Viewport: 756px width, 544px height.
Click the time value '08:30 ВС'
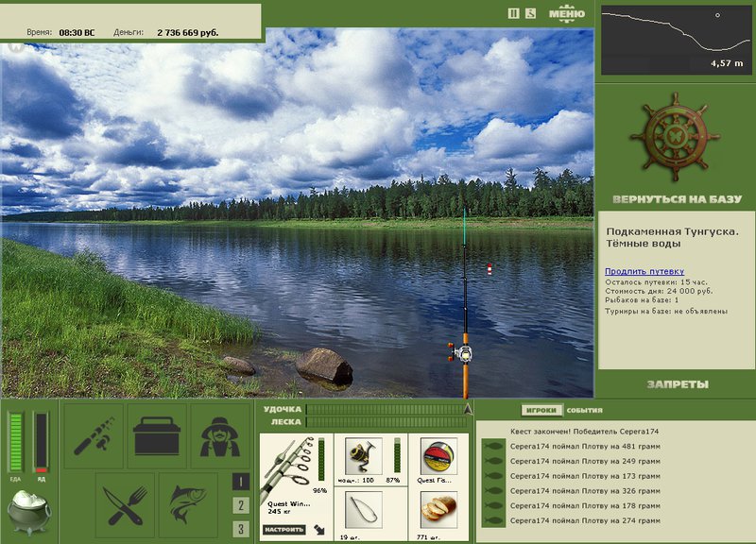point(77,33)
